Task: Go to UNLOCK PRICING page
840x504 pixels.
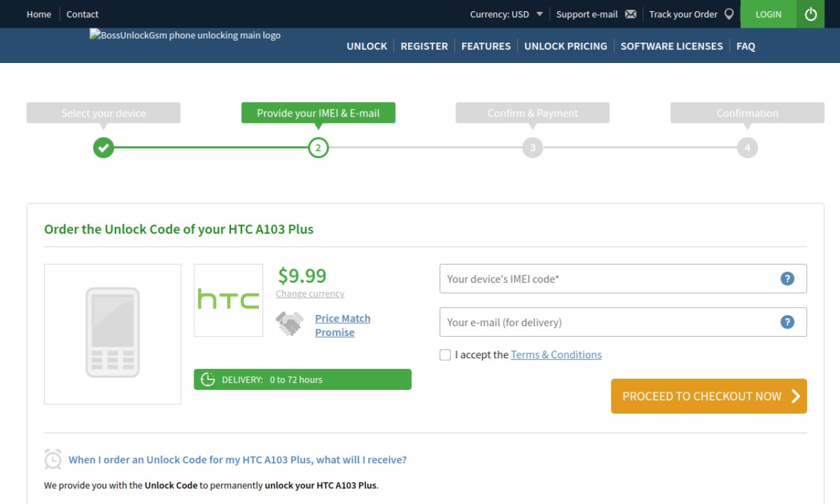Action: (566, 46)
